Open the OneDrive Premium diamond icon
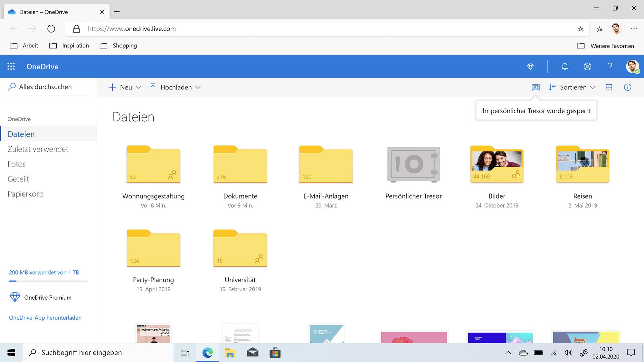Viewport: 644px width, 362px height. [531, 66]
